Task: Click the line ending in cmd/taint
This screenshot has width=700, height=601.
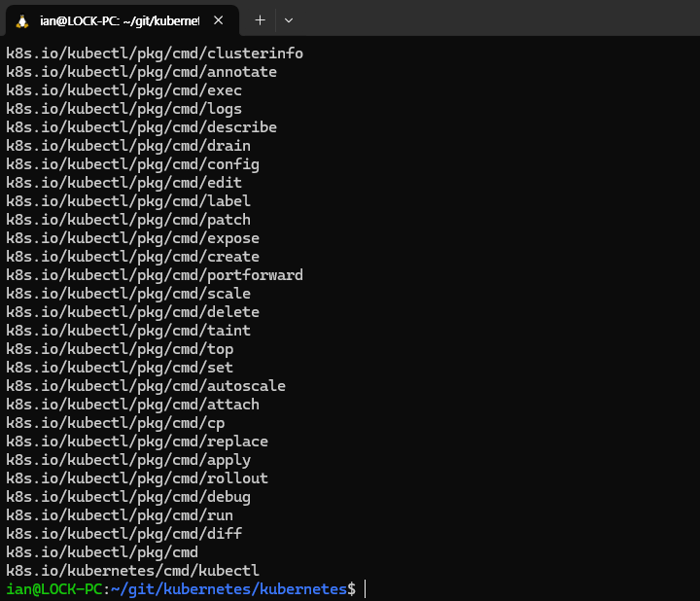Action: click(x=128, y=331)
